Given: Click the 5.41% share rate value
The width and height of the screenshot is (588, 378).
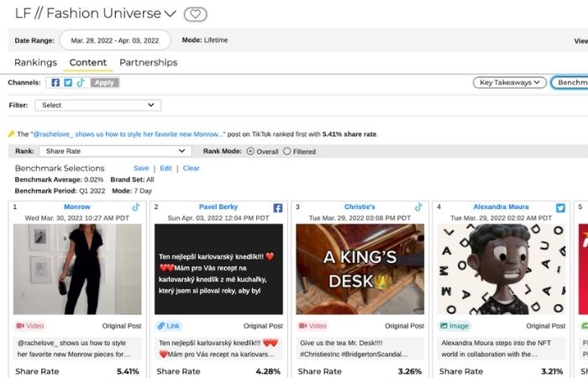Looking at the screenshot, I should pyautogui.click(x=128, y=371).
